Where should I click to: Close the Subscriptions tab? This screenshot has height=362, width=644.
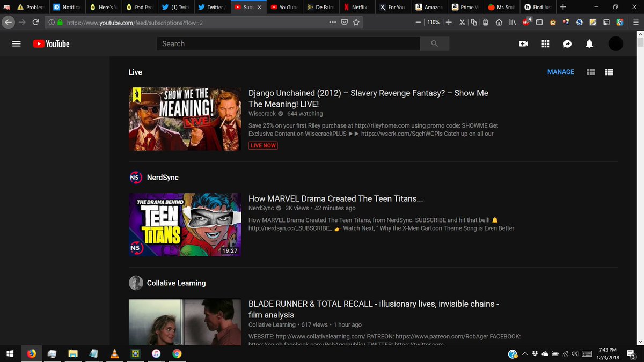[259, 7]
